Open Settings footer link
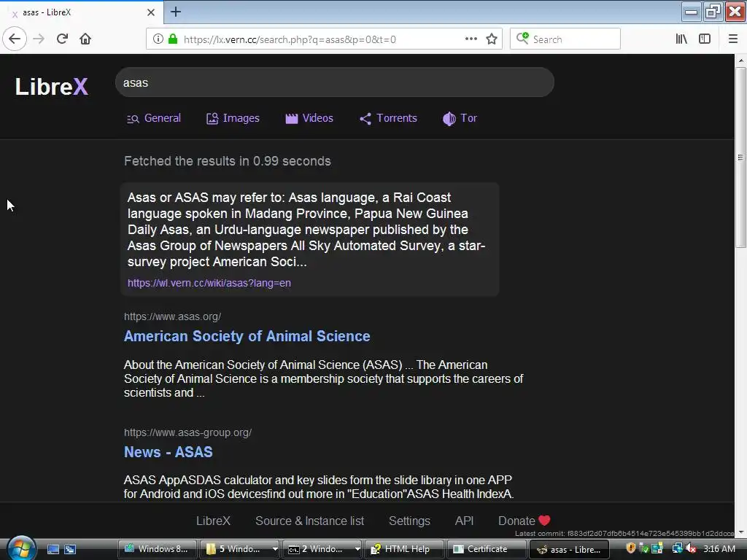The image size is (747, 560). click(409, 521)
